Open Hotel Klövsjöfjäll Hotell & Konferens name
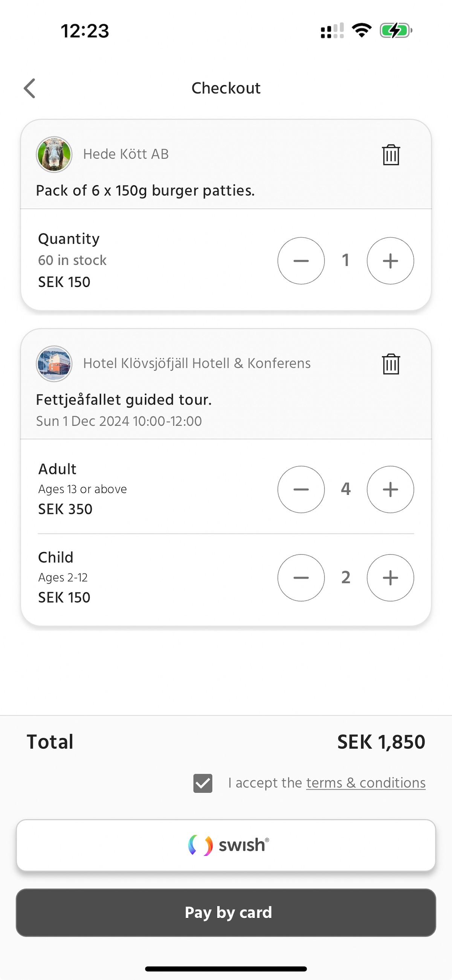 pos(197,363)
